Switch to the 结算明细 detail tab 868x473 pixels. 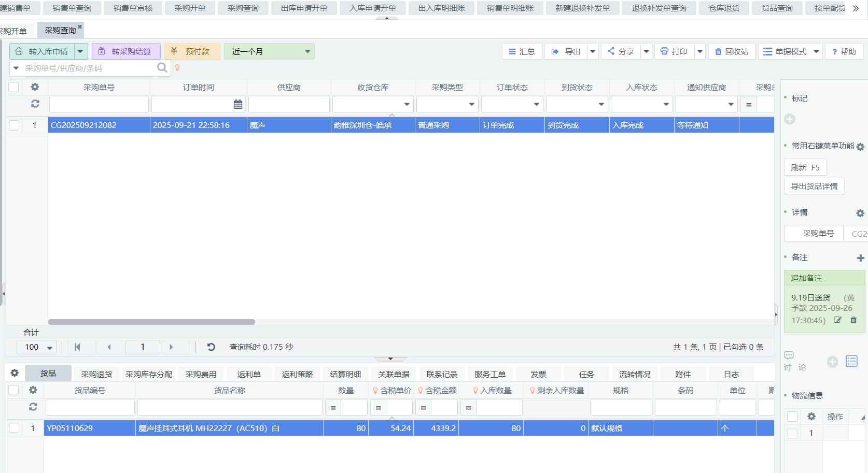[345, 374]
